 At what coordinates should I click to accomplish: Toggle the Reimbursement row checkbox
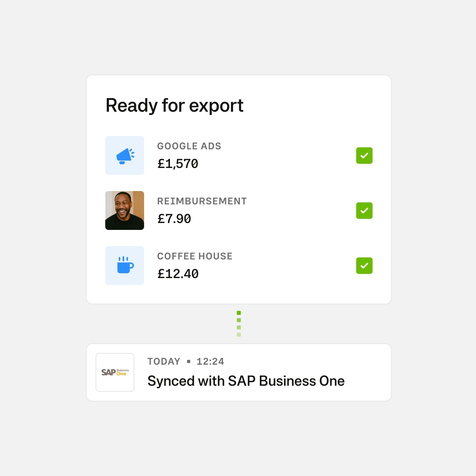click(364, 210)
